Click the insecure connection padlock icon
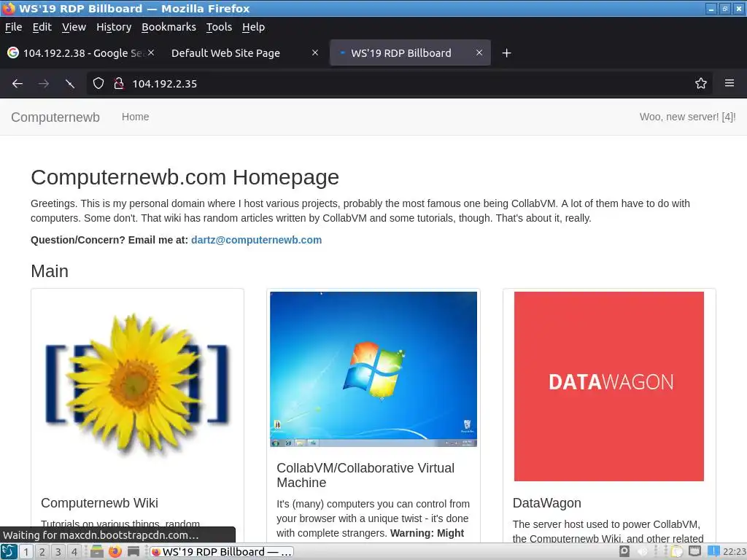The height and width of the screenshot is (560, 747). click(119, 84)
